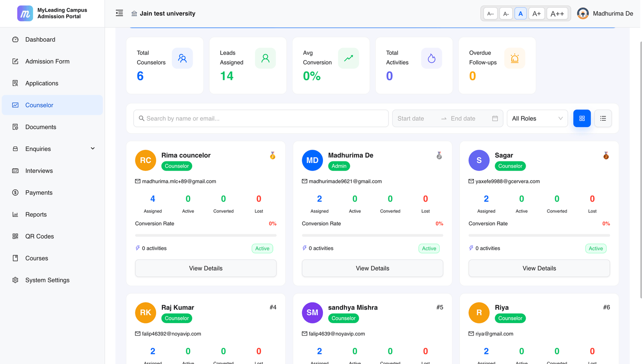Select the default A font size
This screenshot has width=642, height=364.
point(520,14)
